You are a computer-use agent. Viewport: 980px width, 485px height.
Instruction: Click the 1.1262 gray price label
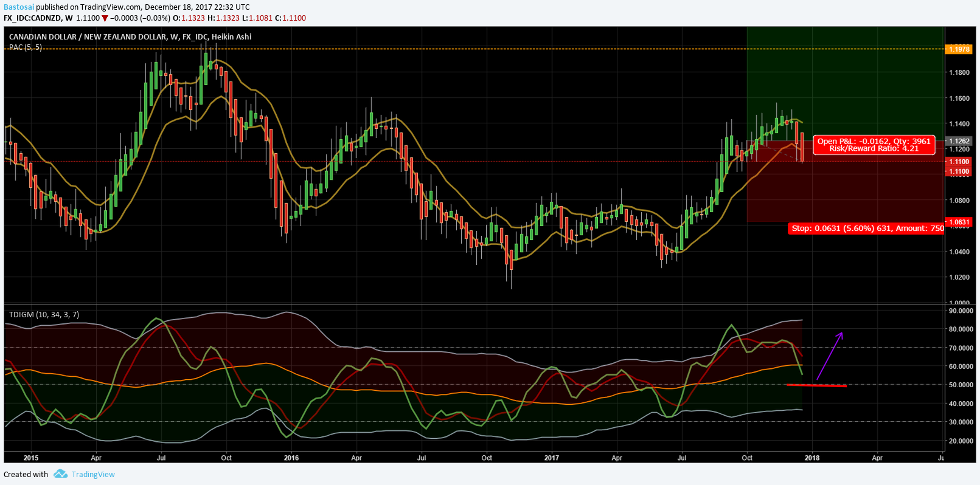pos(959,141)
